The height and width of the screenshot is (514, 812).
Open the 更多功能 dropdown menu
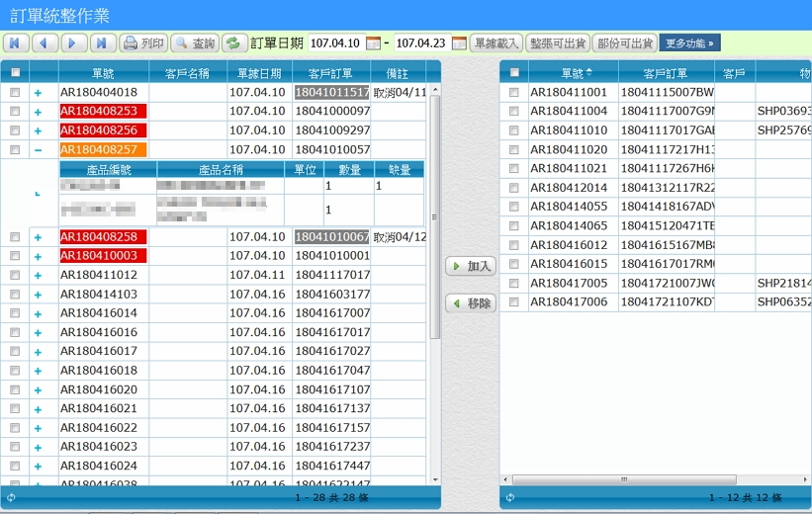tap(689, 43)
